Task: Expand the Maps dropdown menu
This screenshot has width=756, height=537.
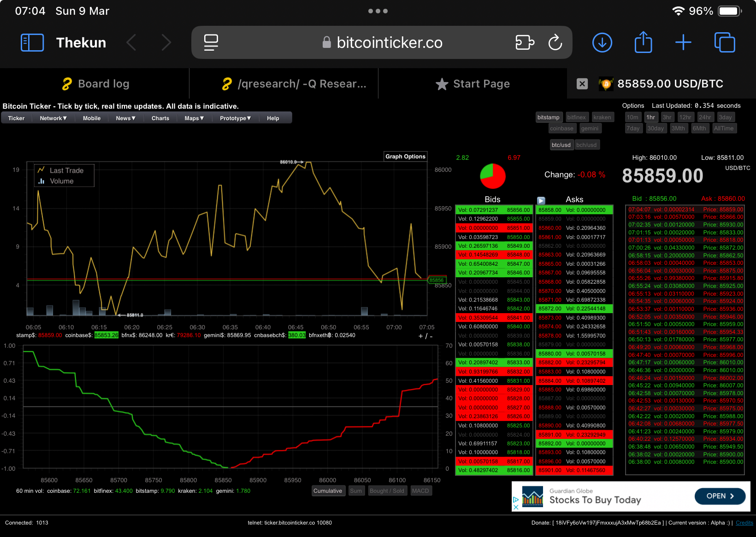Action: coord(194,118)
